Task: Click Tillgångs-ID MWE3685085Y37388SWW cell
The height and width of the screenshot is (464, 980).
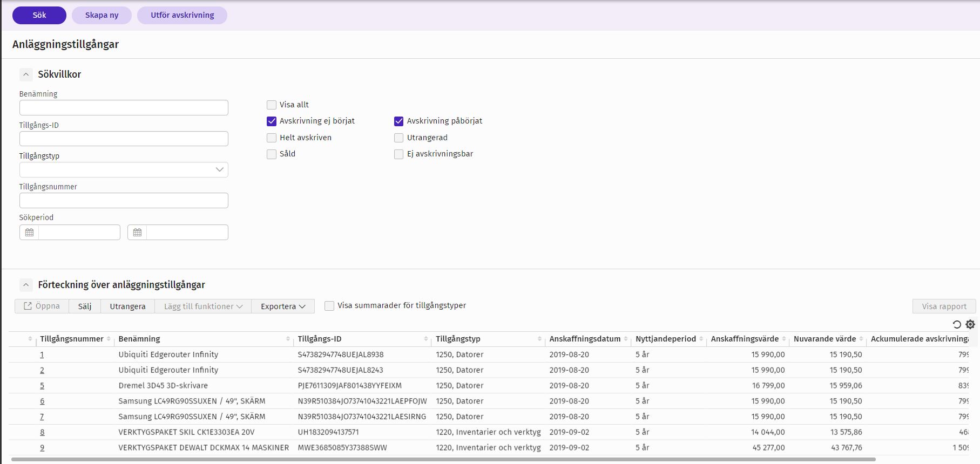Action: [342, 448]
